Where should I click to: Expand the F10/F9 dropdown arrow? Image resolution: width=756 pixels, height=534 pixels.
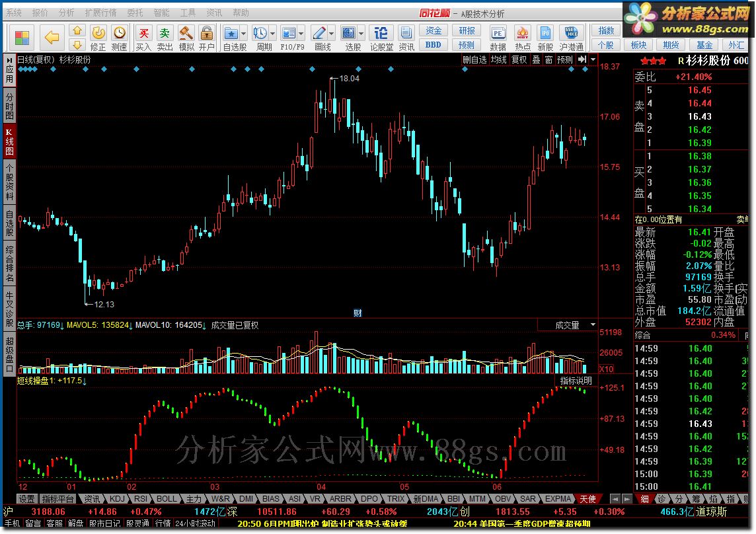[301, 33]
